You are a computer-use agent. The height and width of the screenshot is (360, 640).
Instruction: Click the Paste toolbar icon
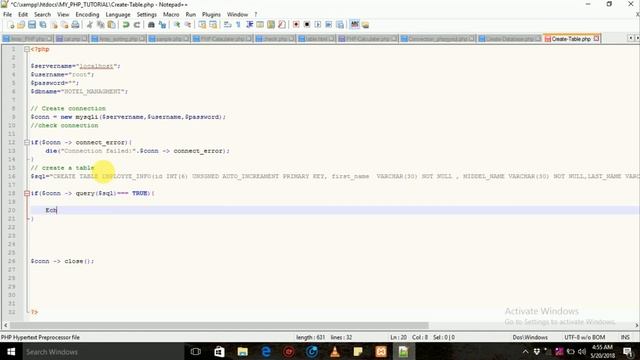[111, 25]
